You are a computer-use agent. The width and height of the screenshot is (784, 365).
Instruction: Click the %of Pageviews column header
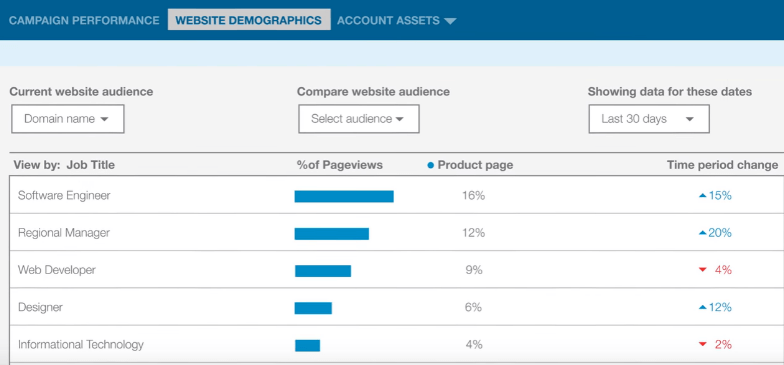click(340, 165)
